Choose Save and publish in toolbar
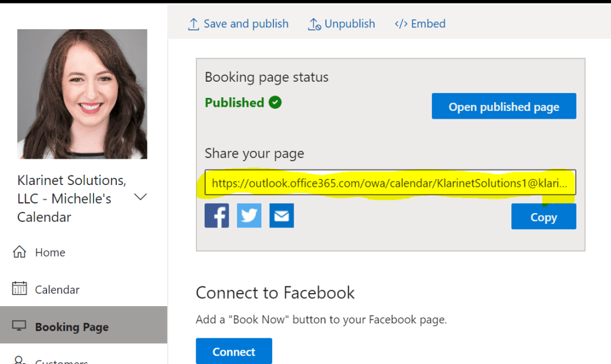The height and width of the screenshot is (364, 611). point(238,24)
